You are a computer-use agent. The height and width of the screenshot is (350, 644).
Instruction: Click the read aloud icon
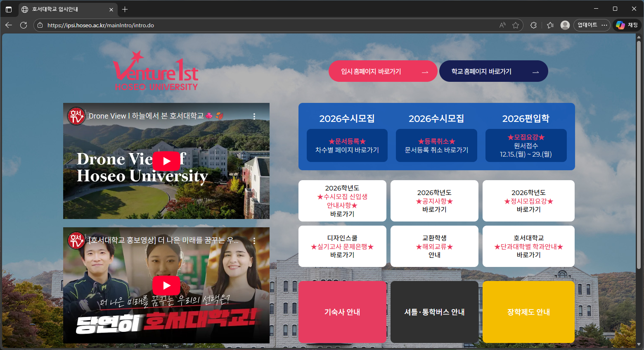pyautogui.click(x=502, y=25)
